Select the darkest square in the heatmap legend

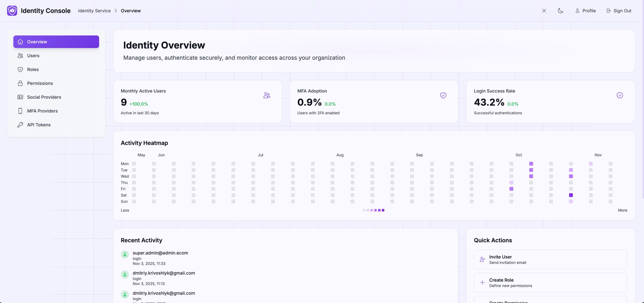tap(383, 210)
